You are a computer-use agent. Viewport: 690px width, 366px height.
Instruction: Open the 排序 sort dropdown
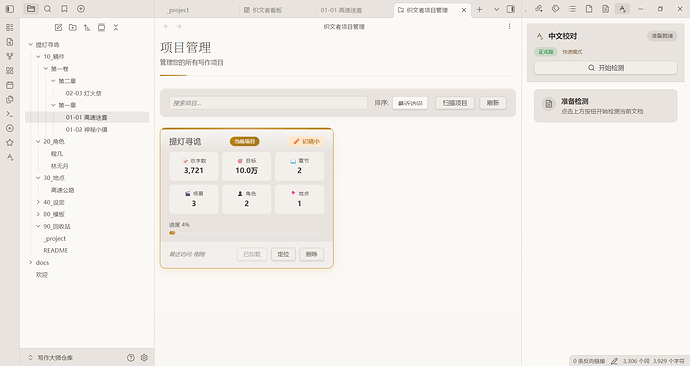point(410,103)
